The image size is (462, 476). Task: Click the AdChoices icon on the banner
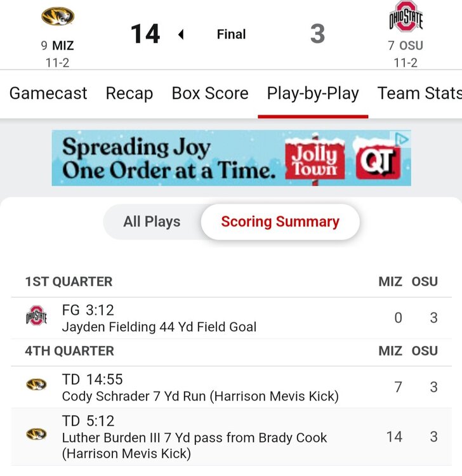[x=402, y=138]
